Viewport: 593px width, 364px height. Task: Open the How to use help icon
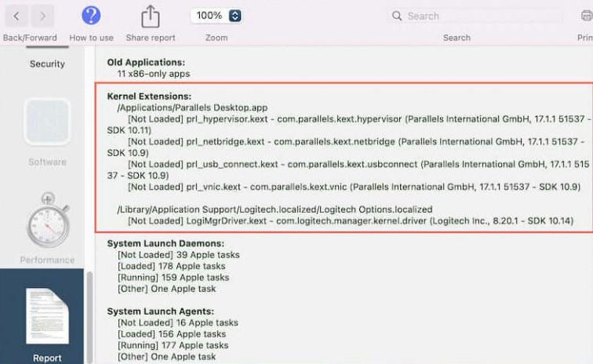[91, 16]
